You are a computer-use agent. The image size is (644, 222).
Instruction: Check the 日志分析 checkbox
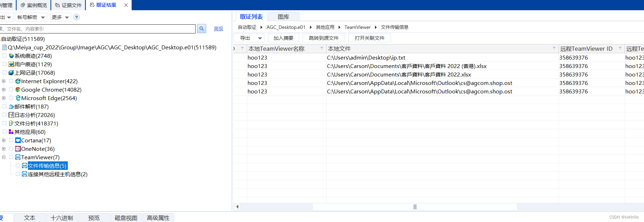tap(4, 115)
